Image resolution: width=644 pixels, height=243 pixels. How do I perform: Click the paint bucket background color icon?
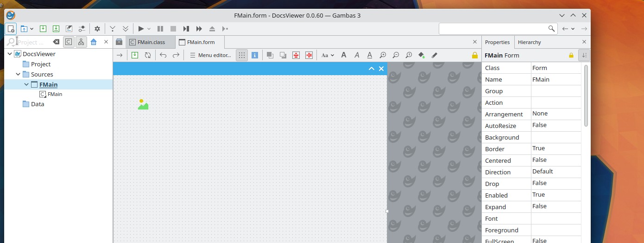click(x=421, y=55)
